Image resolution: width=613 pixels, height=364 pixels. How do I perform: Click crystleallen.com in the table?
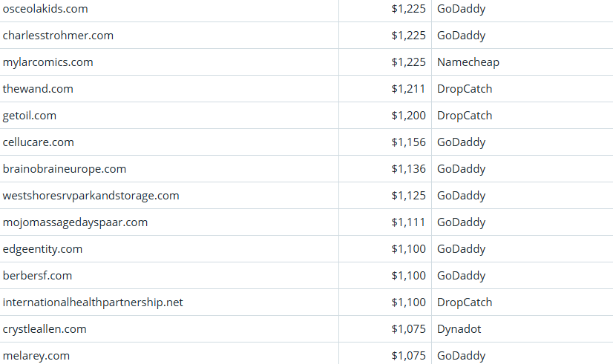coord(45,329)
